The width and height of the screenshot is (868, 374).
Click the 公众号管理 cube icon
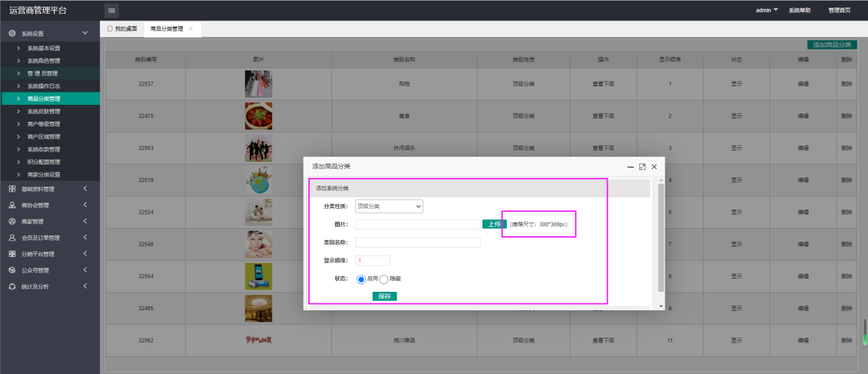pyautogui.click(x=12, y=270)
